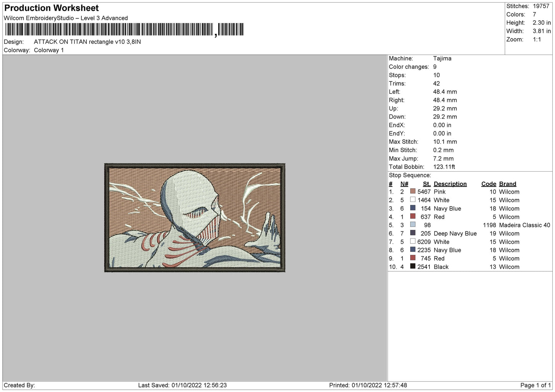Click the Machine value 'Tajima'
The image size is (555, 392).
(x=442, y=58)
